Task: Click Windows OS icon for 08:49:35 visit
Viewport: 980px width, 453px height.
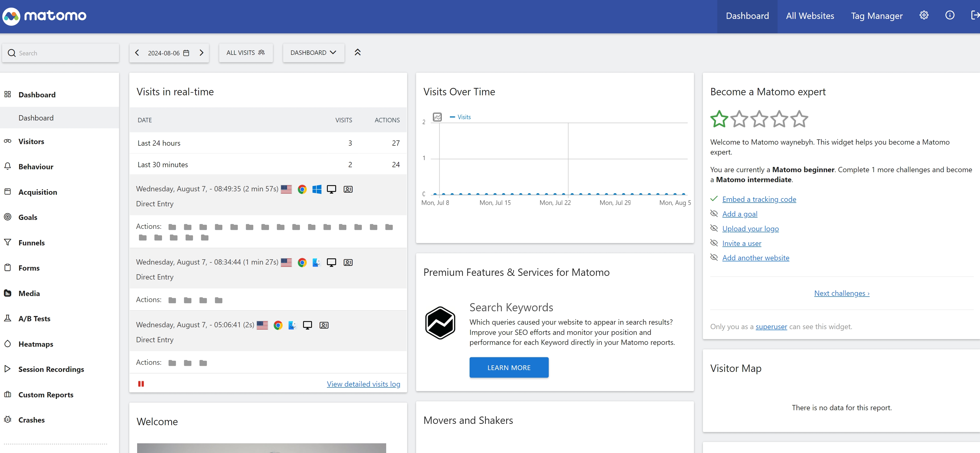Action: (x=316, y=189)
